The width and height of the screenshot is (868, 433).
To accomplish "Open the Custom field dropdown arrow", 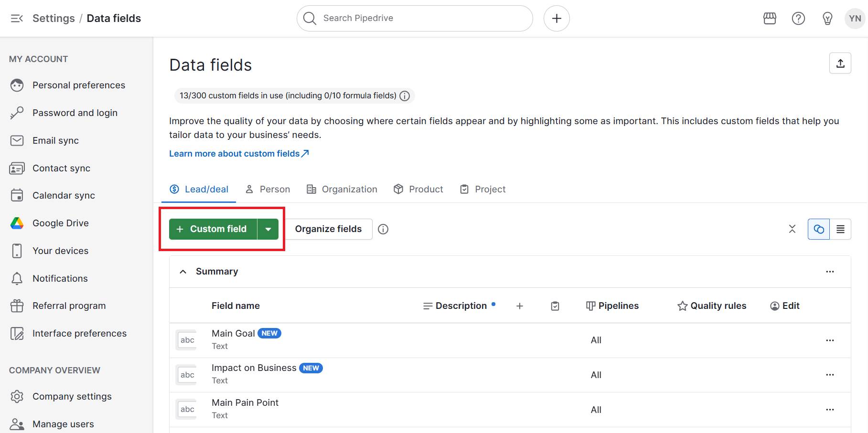I will point(268,229).
